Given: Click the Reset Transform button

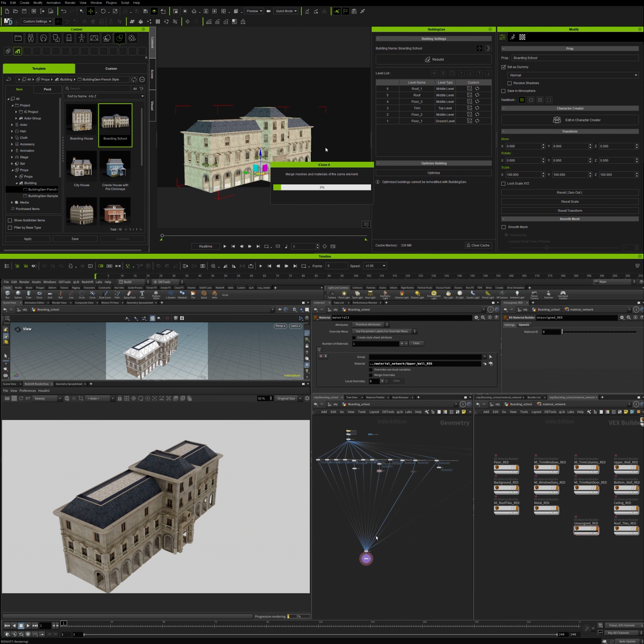Looking at the screenshot, I should click(570, 211).
